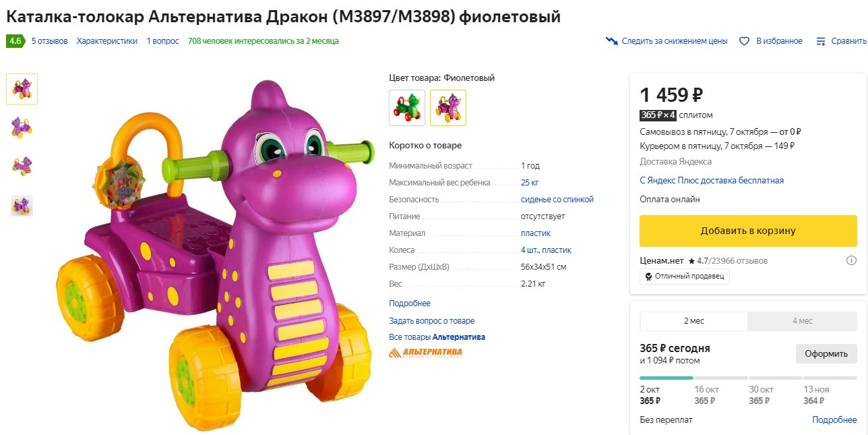
Task: Open the 5 отзывов reviews link
Action: (49, 40)
